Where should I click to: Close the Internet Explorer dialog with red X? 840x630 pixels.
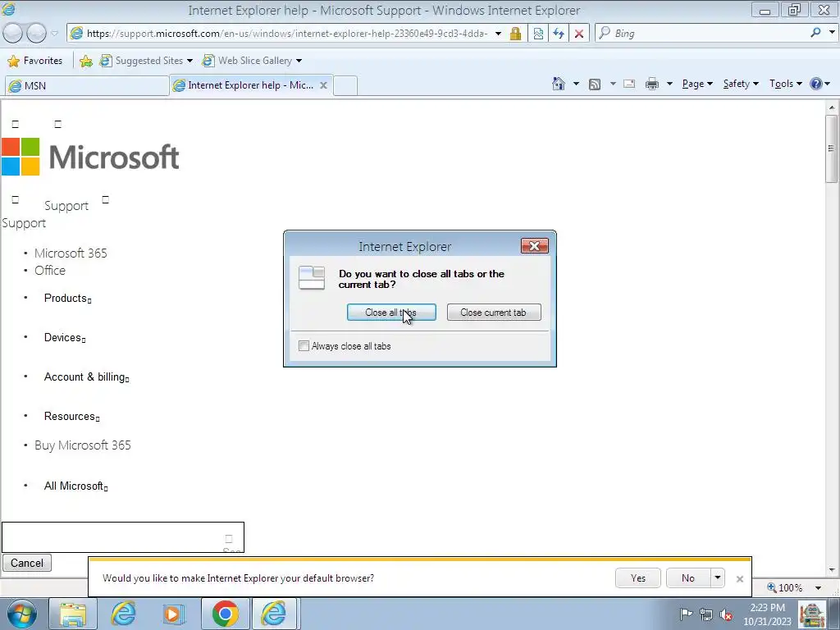[x=534, y=246]
